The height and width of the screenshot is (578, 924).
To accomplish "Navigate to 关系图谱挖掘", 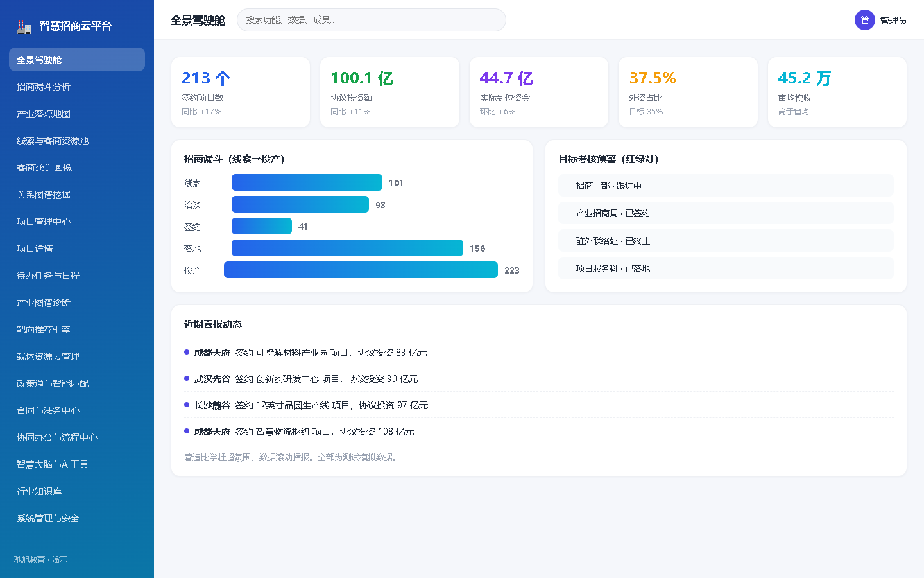I will pyautogui.click(x=77, y=195).
